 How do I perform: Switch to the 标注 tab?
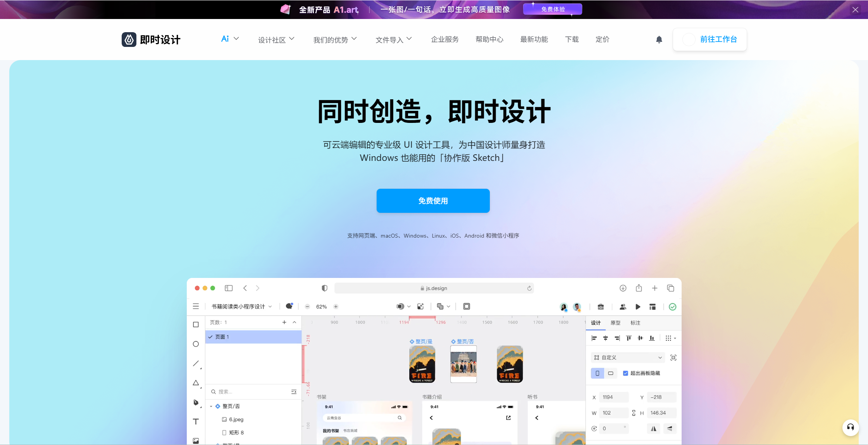click(x=635, y=323)
